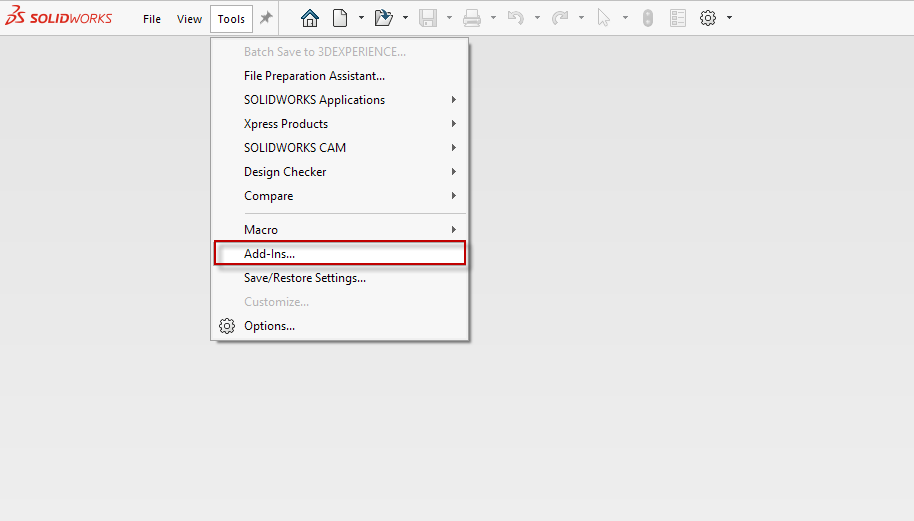This screenshot has width=914, height=521.
Task: Choose Save/Restore Settings... menu entry
Action: (305, 278)
